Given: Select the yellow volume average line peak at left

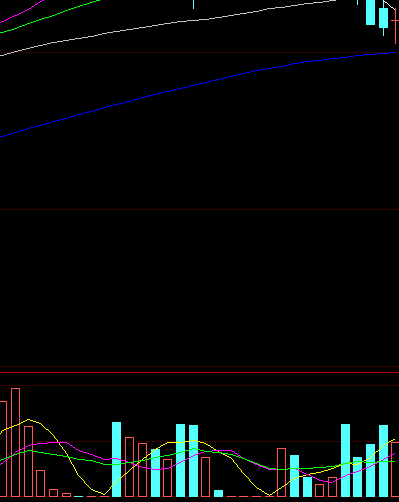Looking at the screenshot, I should [x=28, y=420].
